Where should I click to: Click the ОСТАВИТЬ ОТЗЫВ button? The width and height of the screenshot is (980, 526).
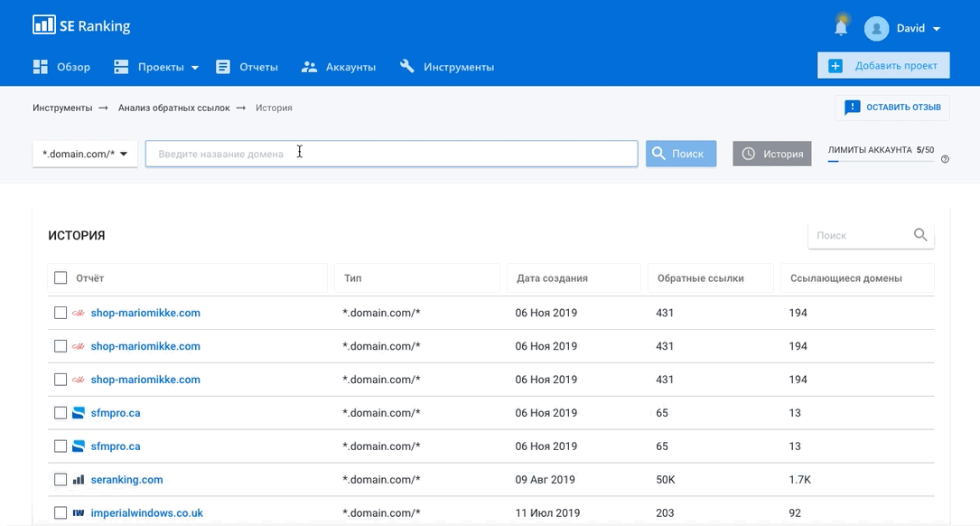(891, 108)
